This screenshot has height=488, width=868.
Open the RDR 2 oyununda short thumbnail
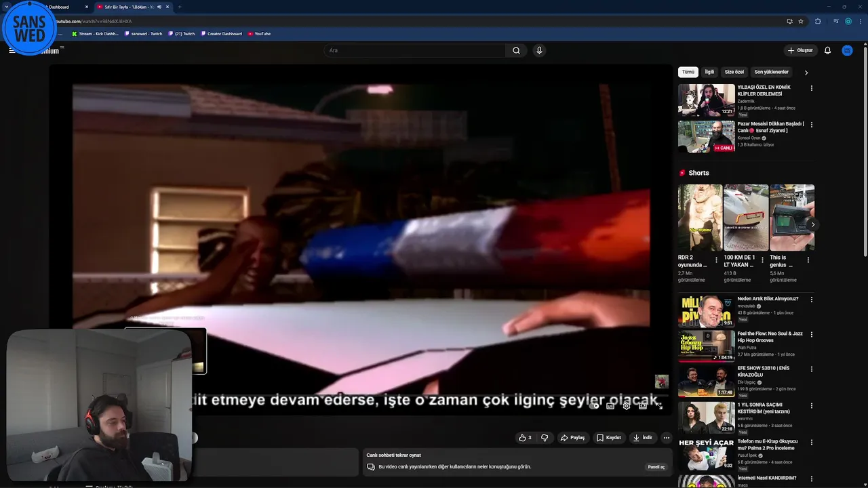[700, 218]
